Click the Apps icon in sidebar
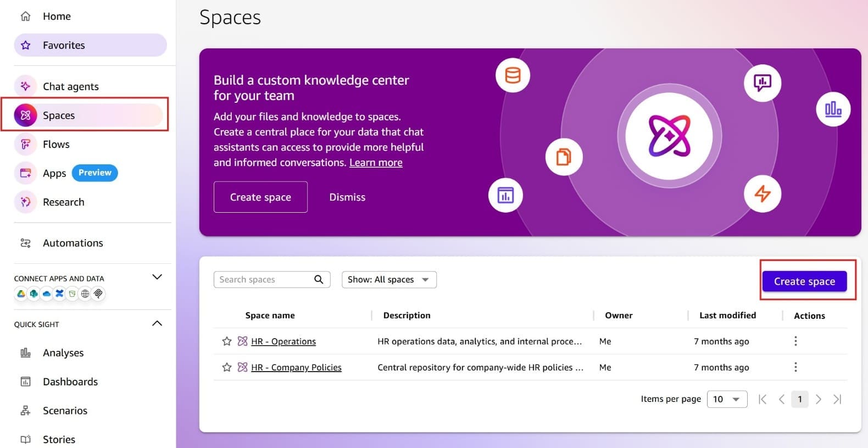 coord(25,173)
